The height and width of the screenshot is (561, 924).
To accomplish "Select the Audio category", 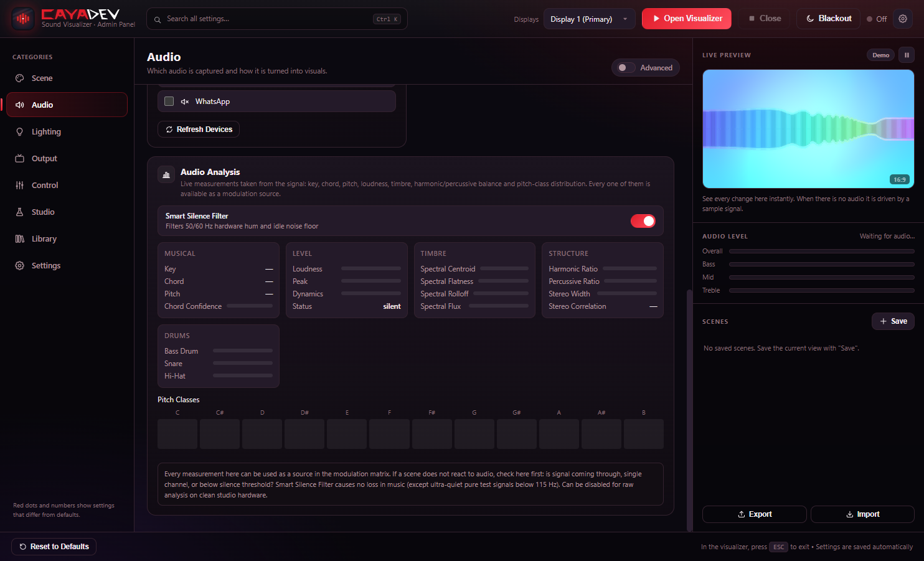I will pos(67,105).
